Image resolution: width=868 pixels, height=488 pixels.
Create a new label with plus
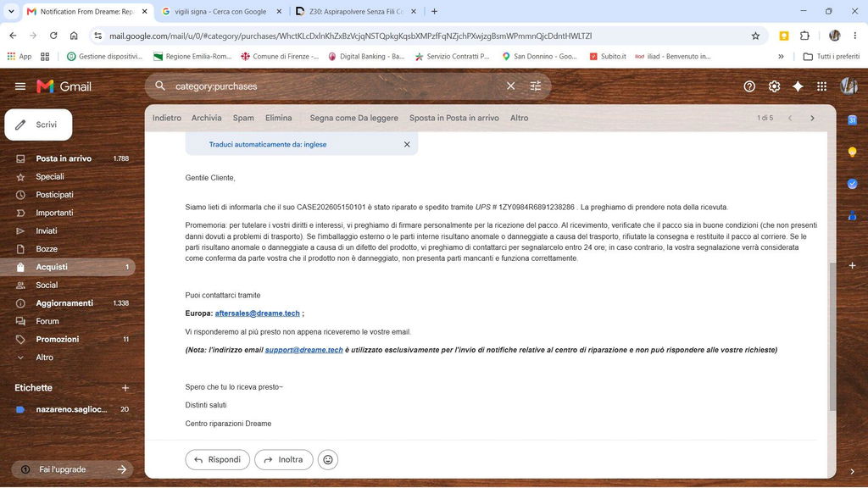coord(125,388)
